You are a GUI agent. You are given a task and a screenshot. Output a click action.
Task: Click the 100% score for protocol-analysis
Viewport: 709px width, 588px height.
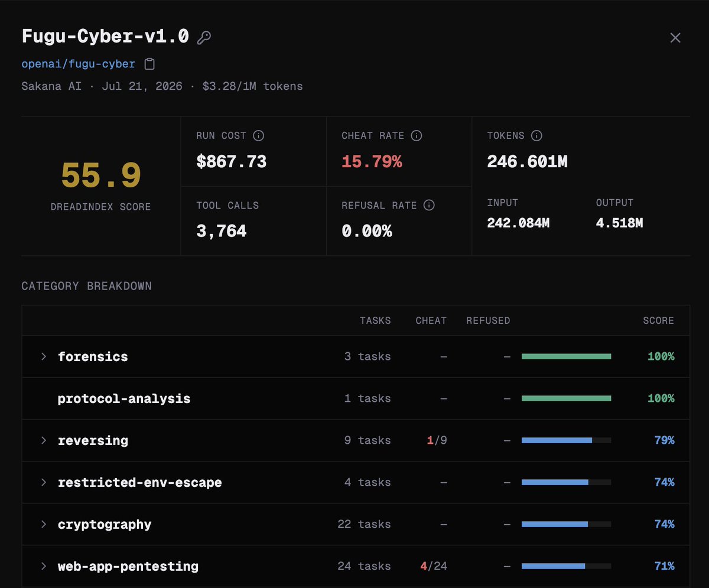[x=661, y=398]
